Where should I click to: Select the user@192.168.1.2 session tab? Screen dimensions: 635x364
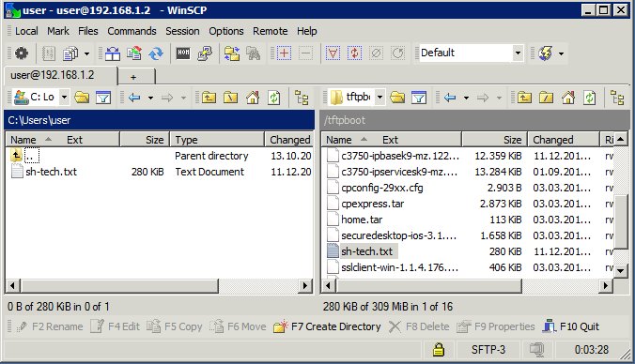point(61,76)
